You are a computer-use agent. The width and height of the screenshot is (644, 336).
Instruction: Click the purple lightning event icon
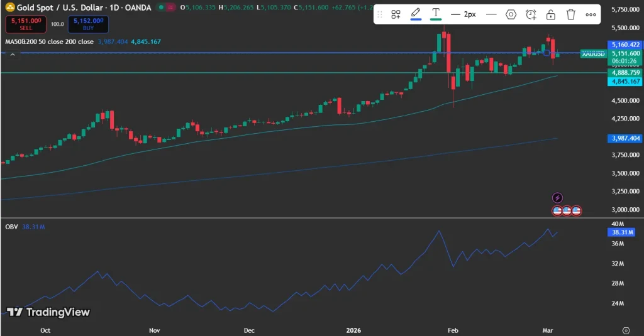[x=557, y=198]
